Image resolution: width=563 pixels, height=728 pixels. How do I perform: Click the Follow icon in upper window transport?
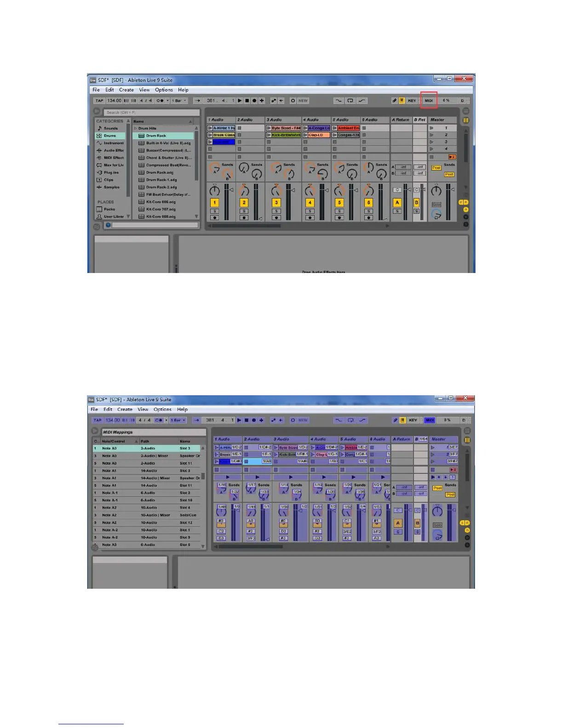pos(197,101)
